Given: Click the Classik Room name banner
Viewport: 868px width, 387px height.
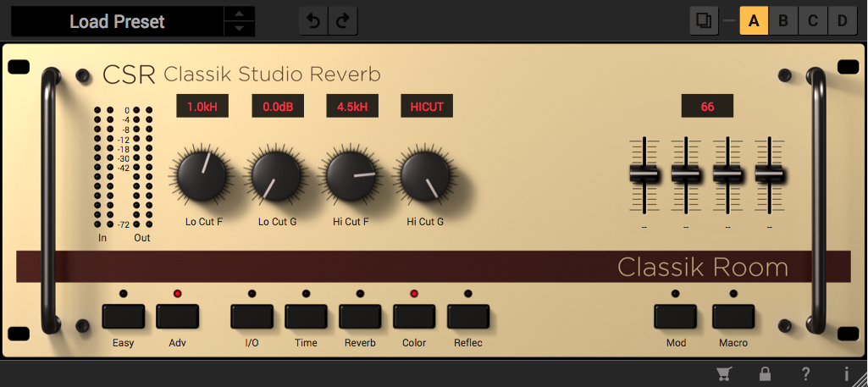Looking at the screenshot, I should (x=703, y=267).
